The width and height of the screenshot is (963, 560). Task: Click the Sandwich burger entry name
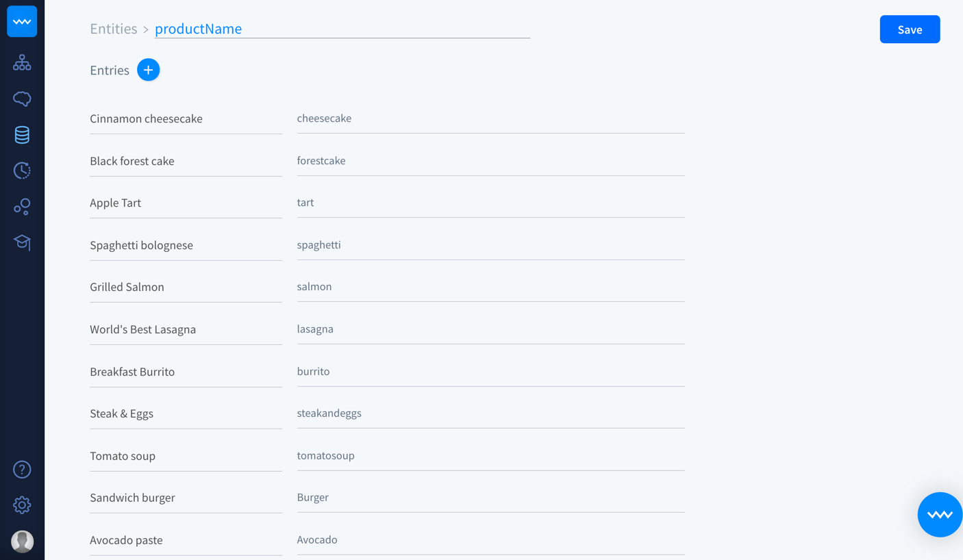pyautogui.click(x=185, y=498)
